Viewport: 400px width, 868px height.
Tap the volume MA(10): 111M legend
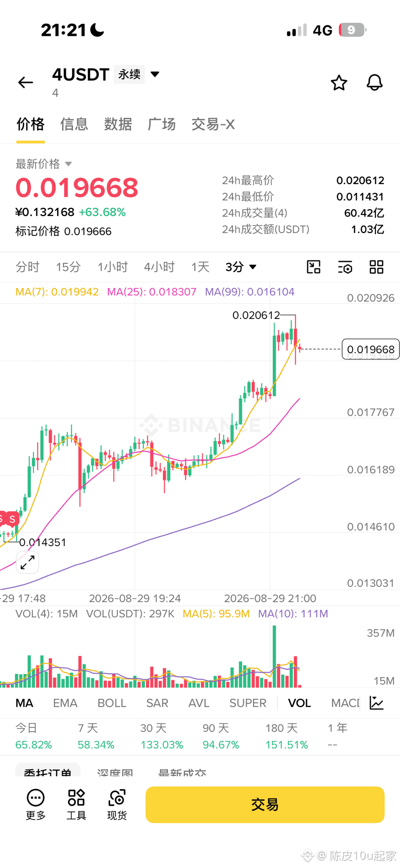point(293,614)
